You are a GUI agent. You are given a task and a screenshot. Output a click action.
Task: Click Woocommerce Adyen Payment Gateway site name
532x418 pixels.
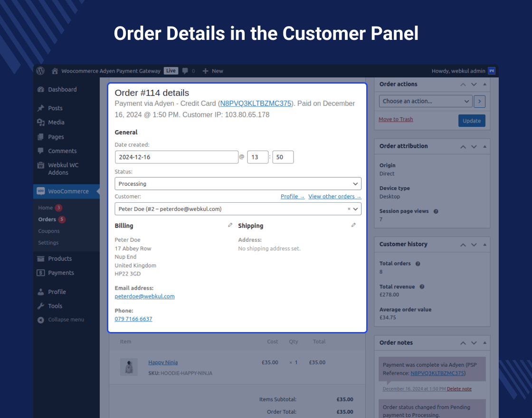111,71
